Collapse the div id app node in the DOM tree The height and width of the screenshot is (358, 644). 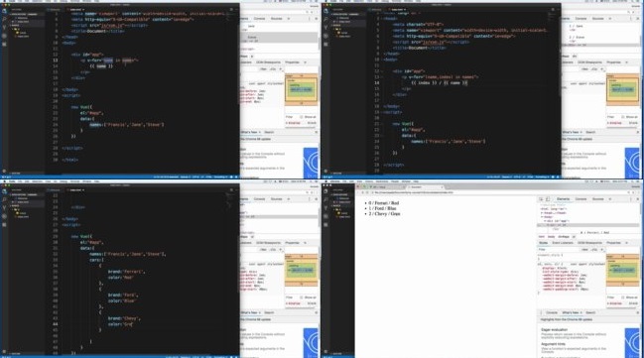tap(545, 221)
